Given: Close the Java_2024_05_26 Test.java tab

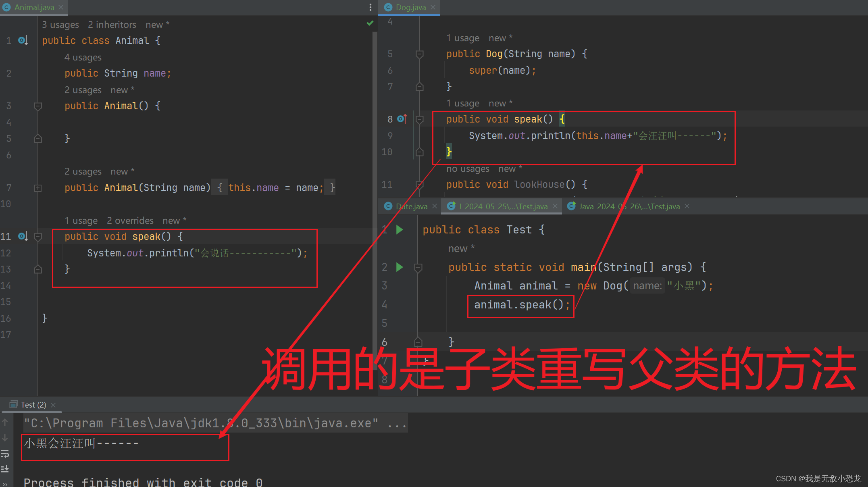Looking at the screenshot, I should pyautogui.click(x=687, y=206).
